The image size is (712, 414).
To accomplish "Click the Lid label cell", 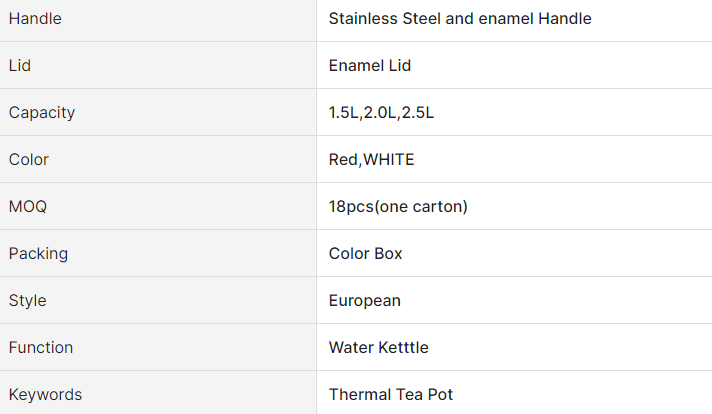I will (20, 66).
